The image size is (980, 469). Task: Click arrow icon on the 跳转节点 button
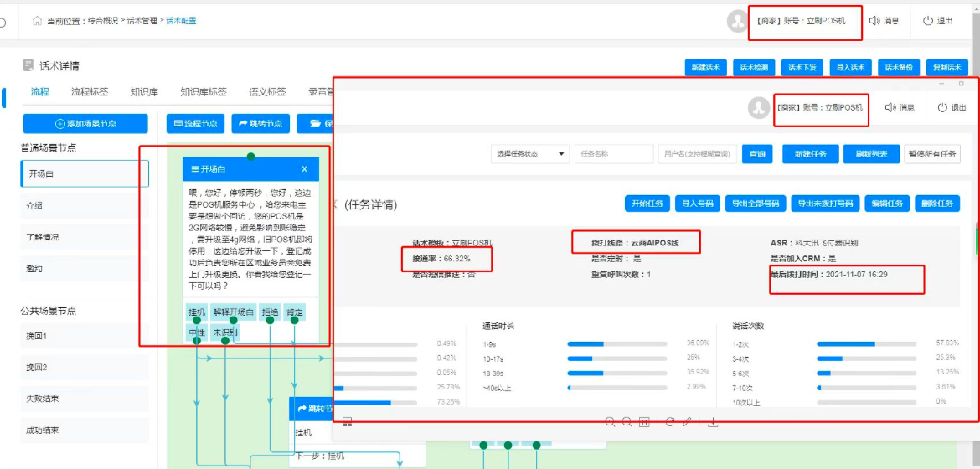click(x=243, y=124)
